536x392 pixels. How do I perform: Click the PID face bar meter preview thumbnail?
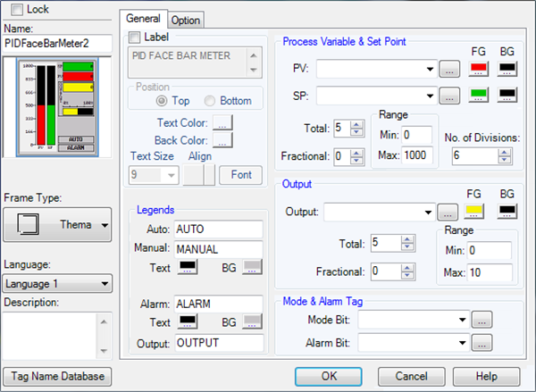click(x=57, y=107)
